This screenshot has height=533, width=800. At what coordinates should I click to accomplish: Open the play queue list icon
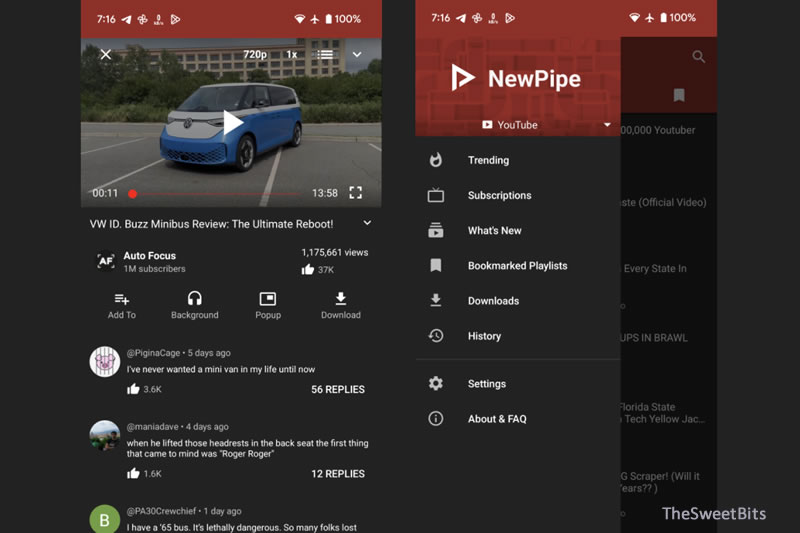[x=325, y=54]
